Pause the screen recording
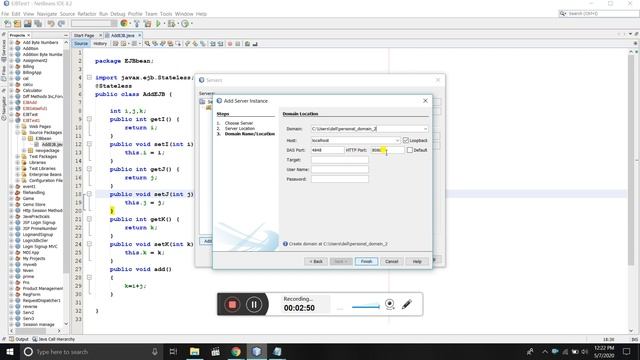This screenshot has width=640, height=360. (x=253, y=304)
